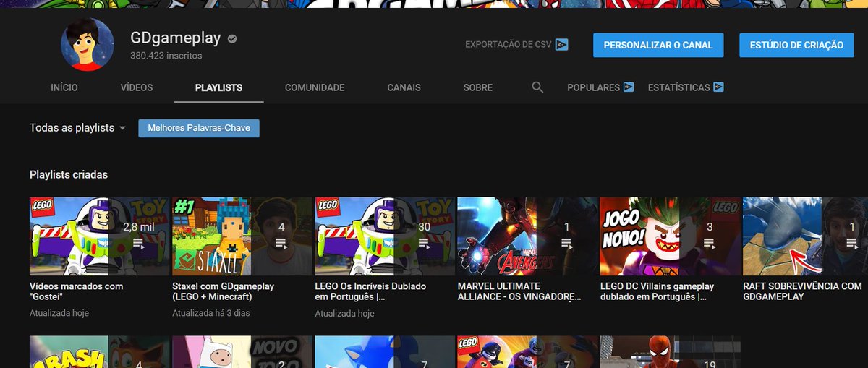This screenshot has height=368, width=868.
Task: Select the Playlists tab
Action: (218, 87)
